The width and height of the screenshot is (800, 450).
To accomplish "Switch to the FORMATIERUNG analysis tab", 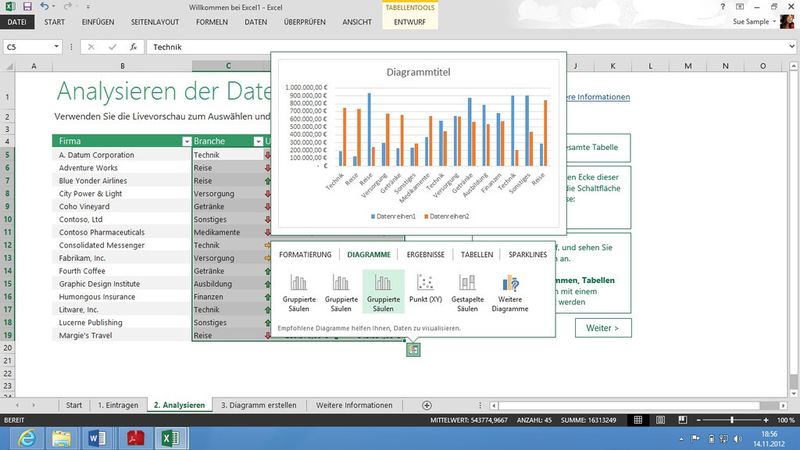I will [x=305, y=254].
